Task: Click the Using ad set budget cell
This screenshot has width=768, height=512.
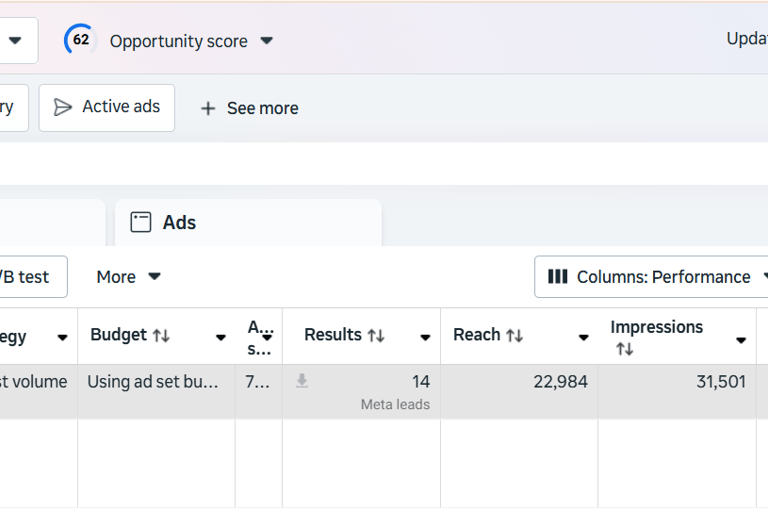Action: [x=156, y=382]
